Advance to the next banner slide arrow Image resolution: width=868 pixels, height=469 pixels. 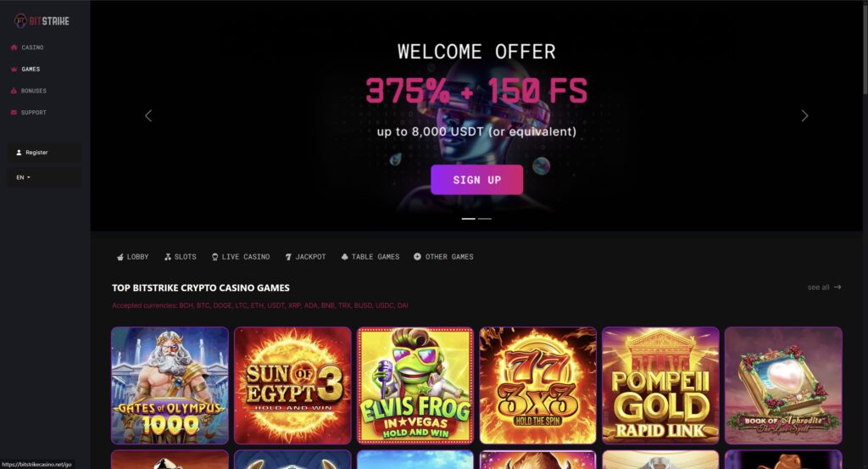tap(804, 115)
